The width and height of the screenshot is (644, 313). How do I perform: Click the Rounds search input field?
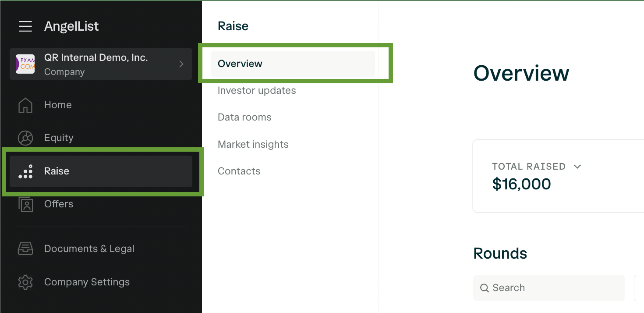[x=549, y=288]
